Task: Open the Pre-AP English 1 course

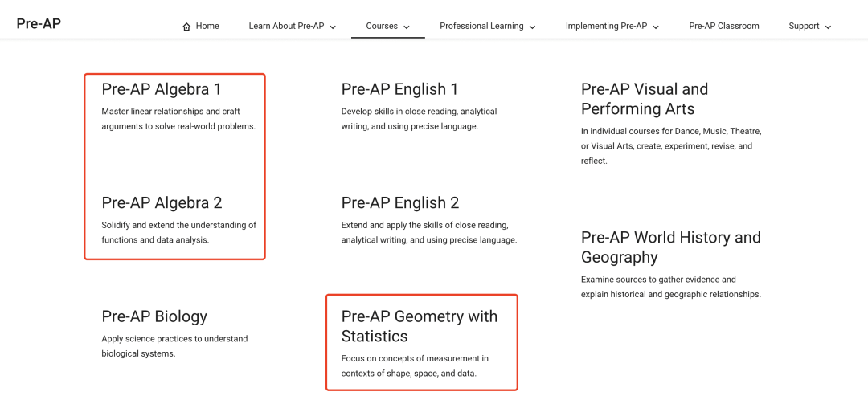Action: [x=399, y=89]
